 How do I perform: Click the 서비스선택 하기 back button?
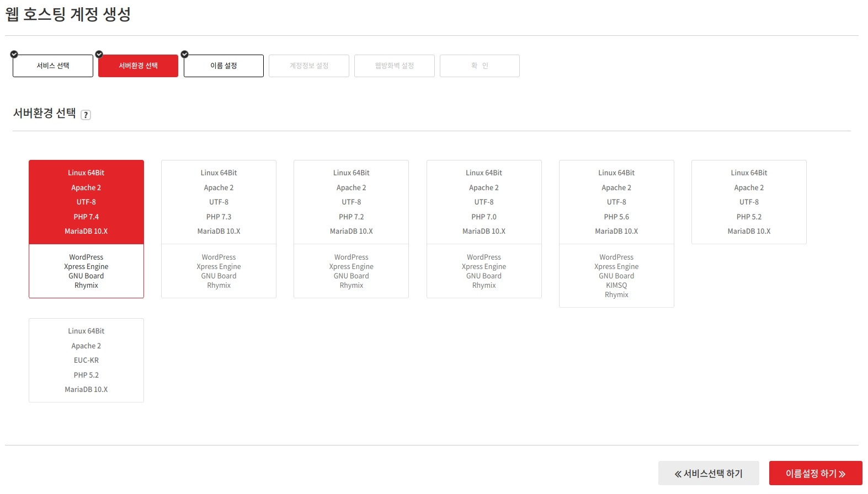[x=709, y=473]
